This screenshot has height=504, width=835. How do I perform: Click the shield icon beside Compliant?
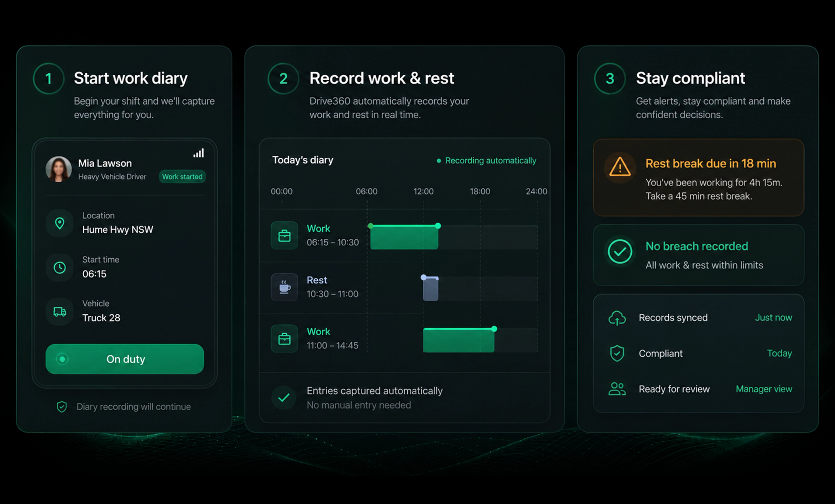617,354
